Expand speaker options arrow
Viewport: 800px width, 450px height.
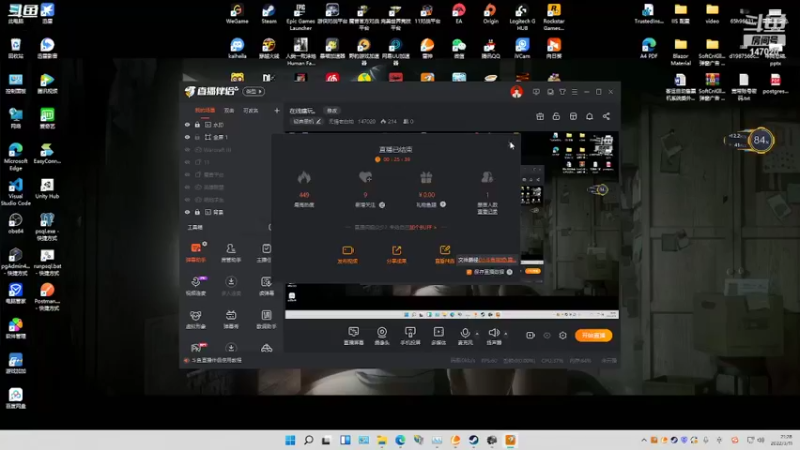pos(506,334)
